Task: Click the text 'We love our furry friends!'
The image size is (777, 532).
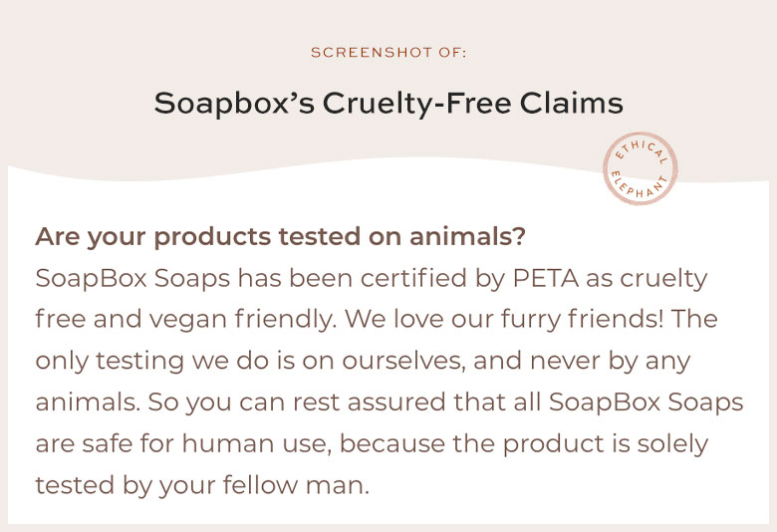Action: (504, 320)
